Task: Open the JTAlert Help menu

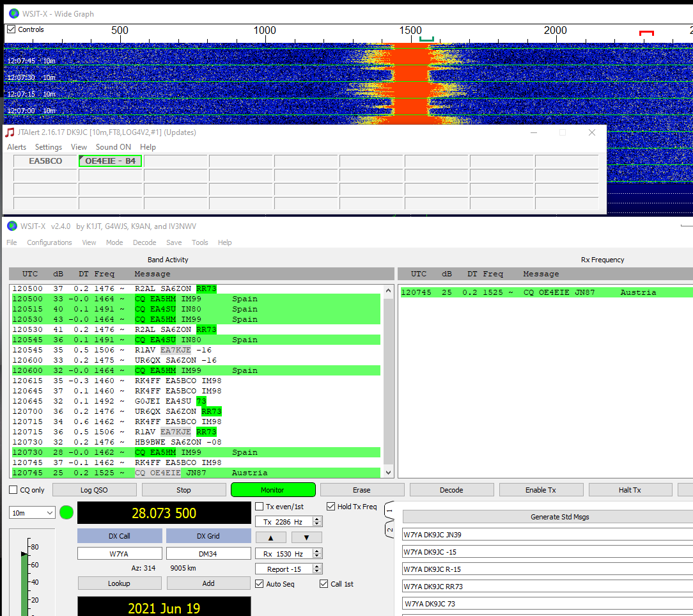Action: 148,147
